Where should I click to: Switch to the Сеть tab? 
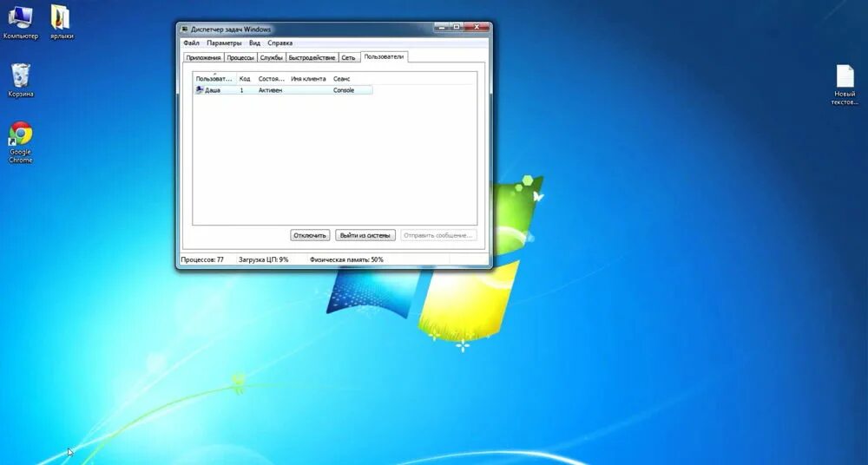click(348, 57)
